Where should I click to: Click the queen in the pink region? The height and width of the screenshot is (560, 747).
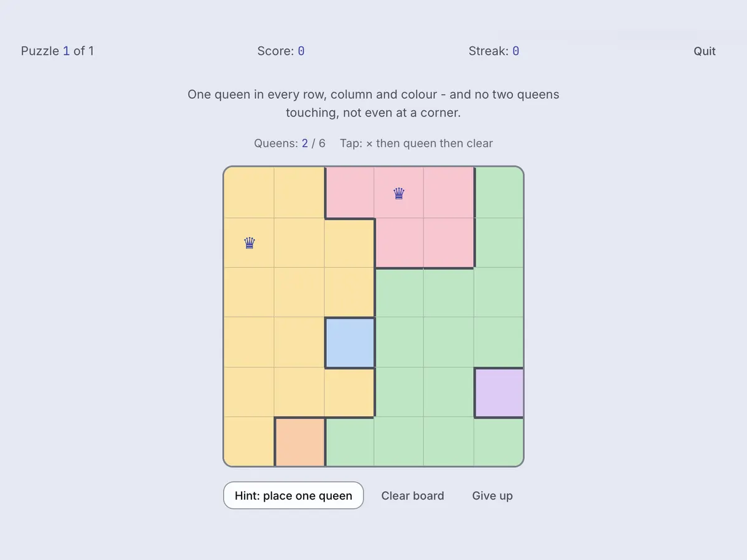click(x=399, y=194)
